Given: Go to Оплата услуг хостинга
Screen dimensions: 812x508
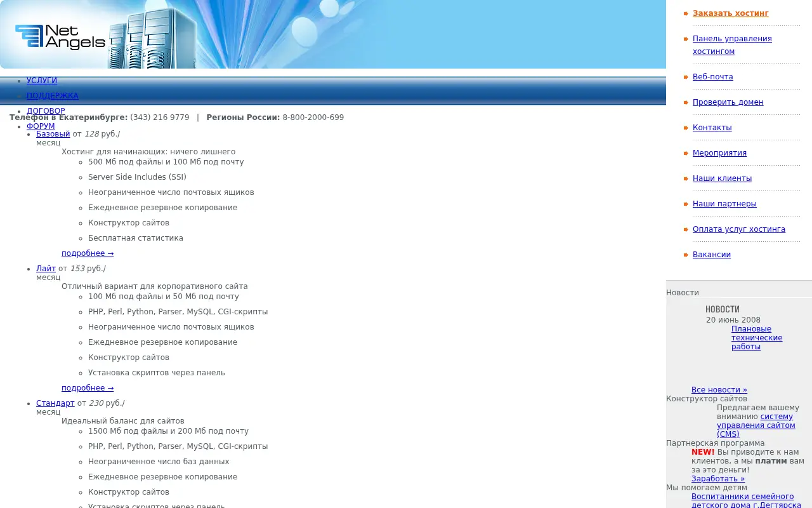Looking at the screenshot, I should click(739, 229).
